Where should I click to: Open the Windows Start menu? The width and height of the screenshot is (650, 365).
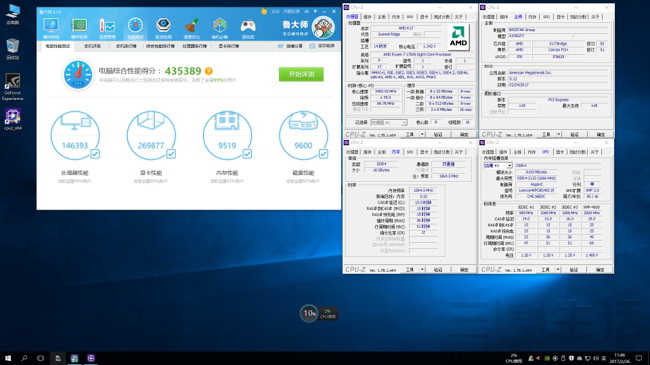pos(8,358)
